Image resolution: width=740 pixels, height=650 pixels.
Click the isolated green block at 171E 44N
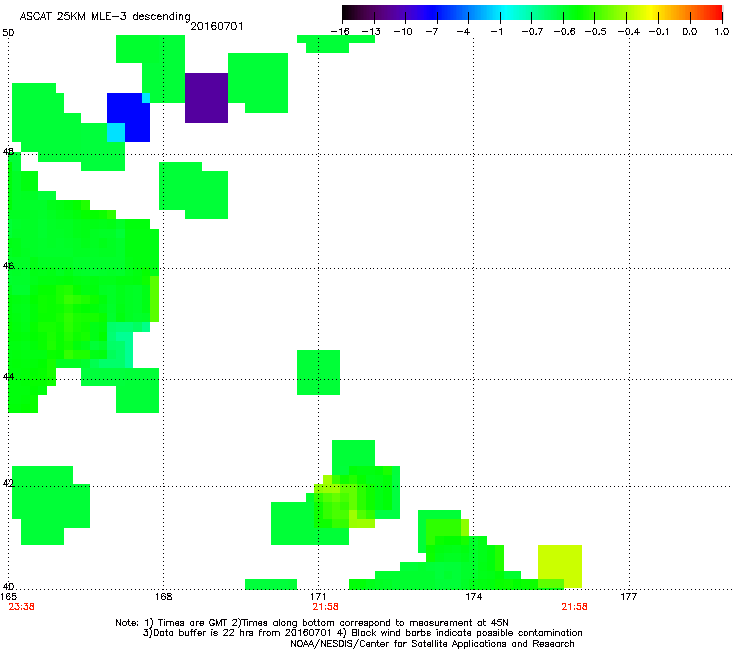pos(318,372)
